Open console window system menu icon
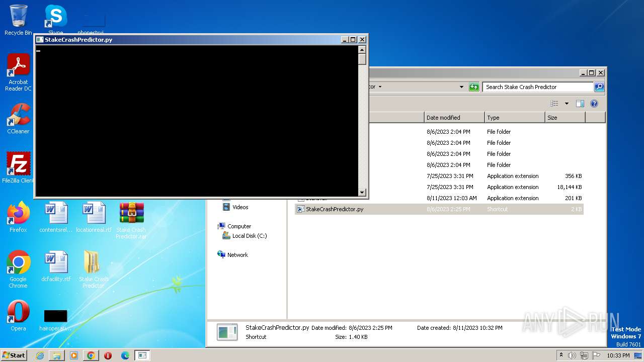Screen dimensions: 644x362 point(40,39)
